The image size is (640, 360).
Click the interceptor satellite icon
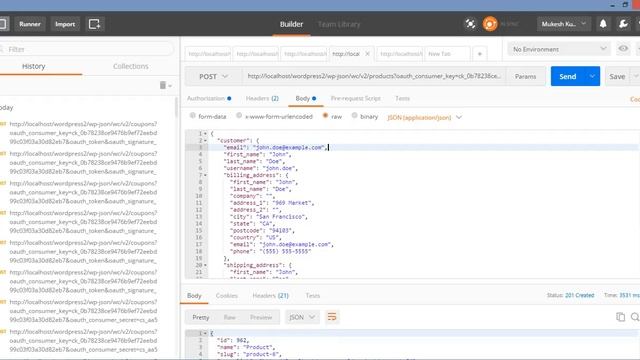tap(470, 24)
